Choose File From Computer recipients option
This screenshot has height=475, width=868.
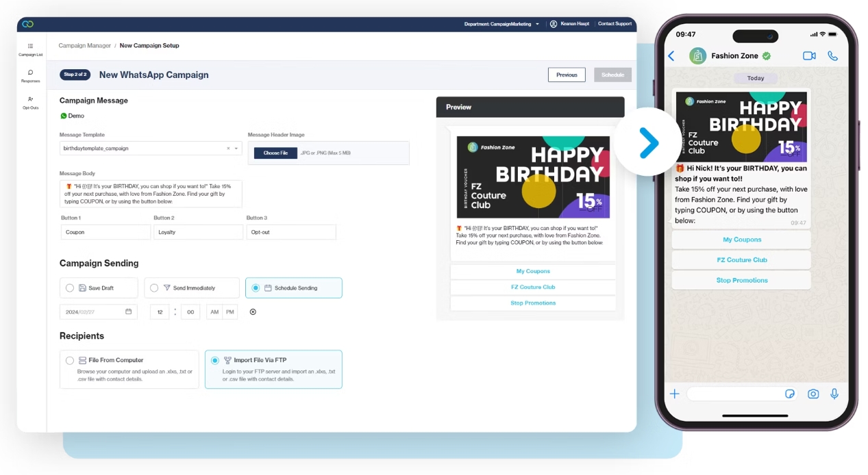click(70, 360)
